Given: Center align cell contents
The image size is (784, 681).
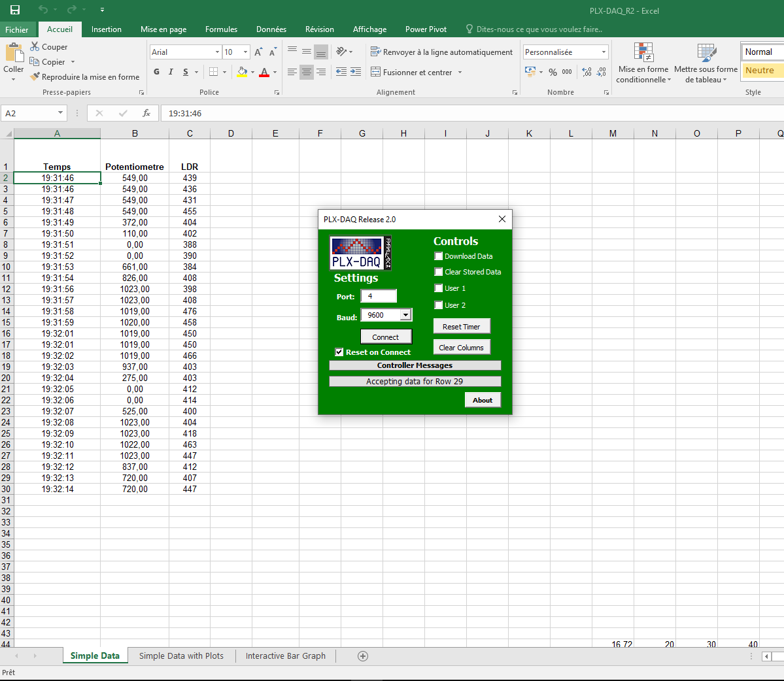Looking at the screenshot, I should [306, 73].
